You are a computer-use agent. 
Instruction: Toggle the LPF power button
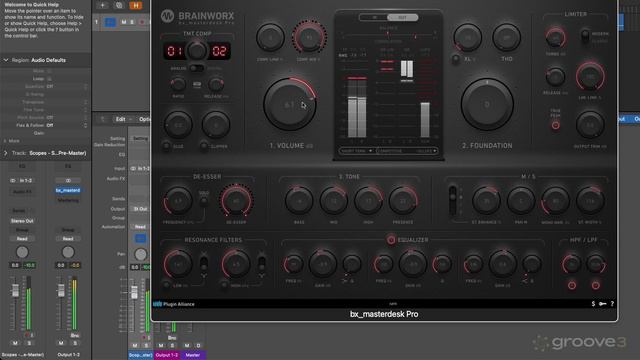[596, 285]
